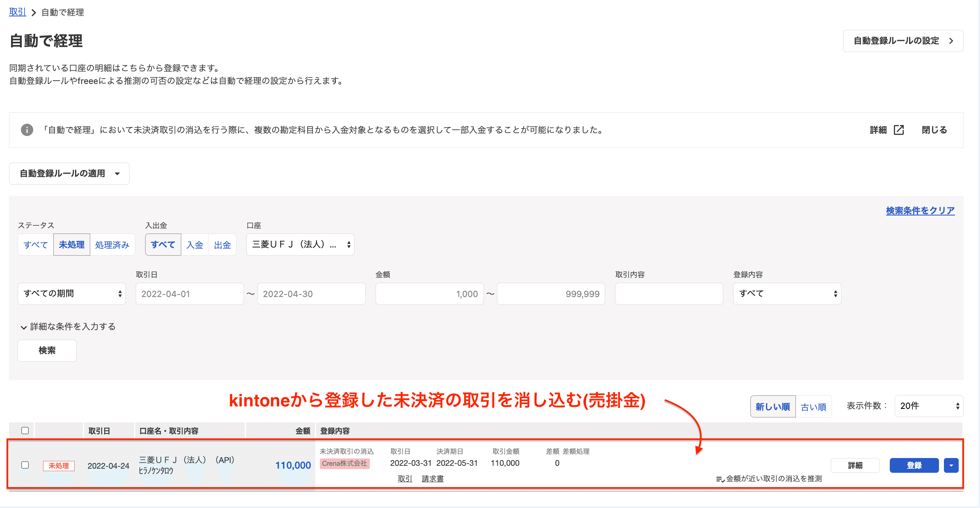Click the 110,000 amount in blue
This screenshot has width=980, height=508.
point(293,465)
